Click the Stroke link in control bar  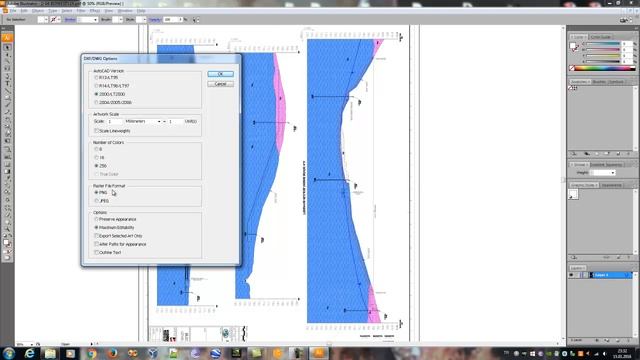click(x=70, y=20)
